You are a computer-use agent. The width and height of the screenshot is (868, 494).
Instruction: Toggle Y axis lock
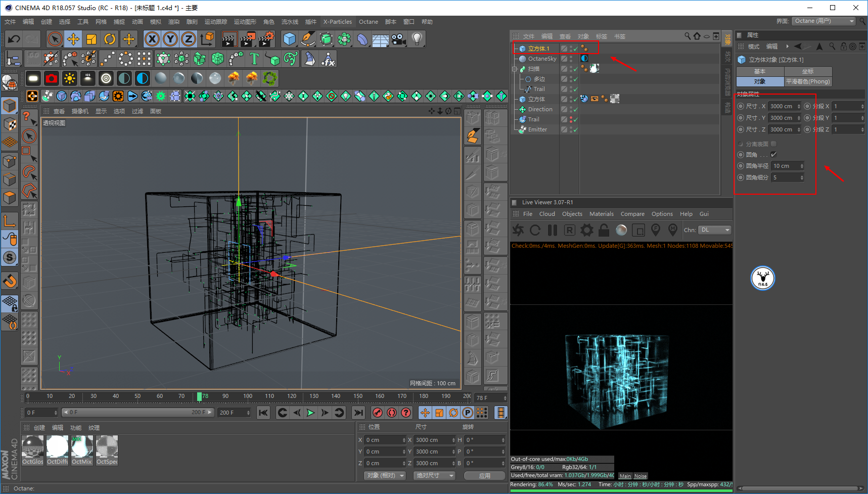point(170,39)
